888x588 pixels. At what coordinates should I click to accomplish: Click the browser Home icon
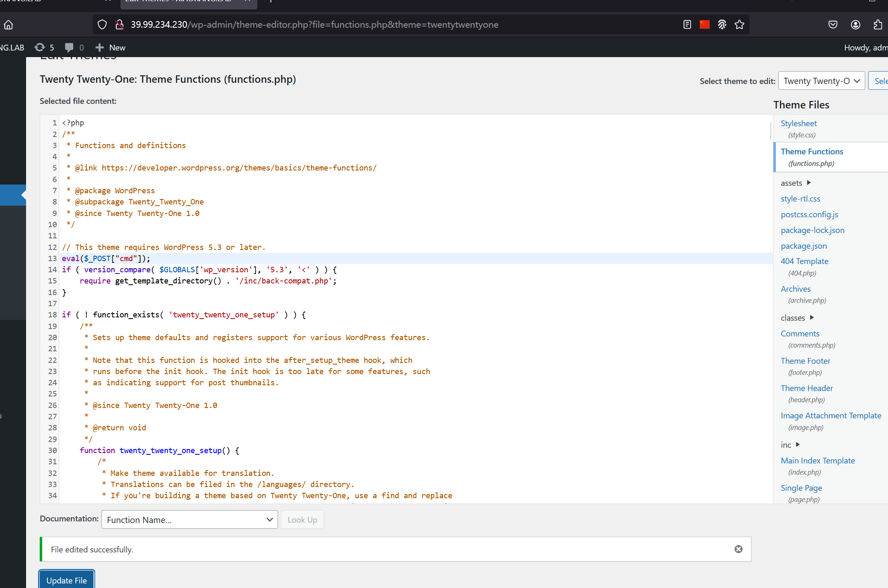coord(8,25)
